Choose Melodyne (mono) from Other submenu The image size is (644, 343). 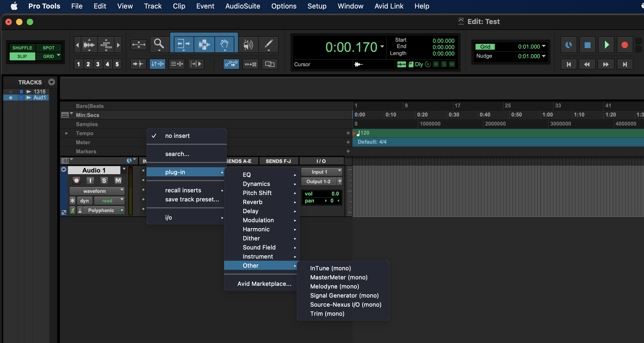point(334,286)
